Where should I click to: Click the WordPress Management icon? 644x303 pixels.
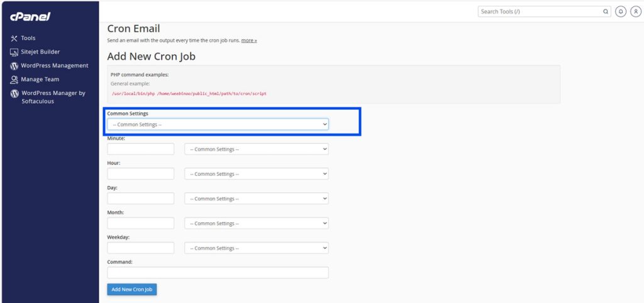pyautogui.click(x=14, y=66)
